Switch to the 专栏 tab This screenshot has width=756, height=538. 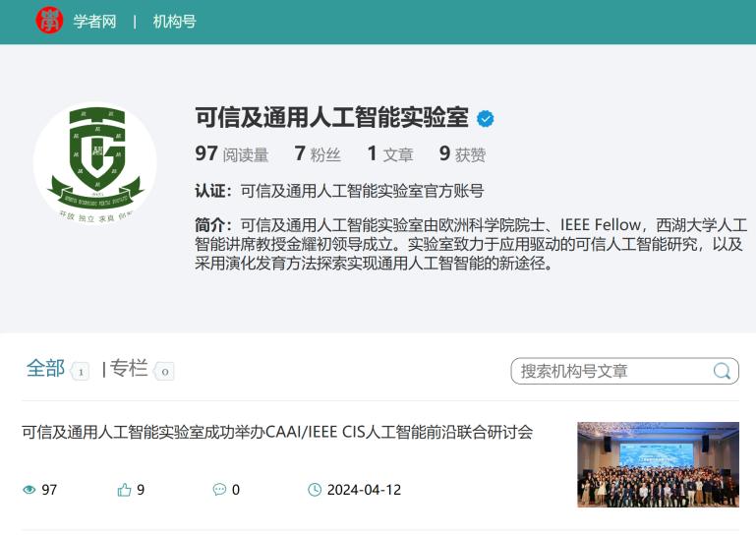129,368
